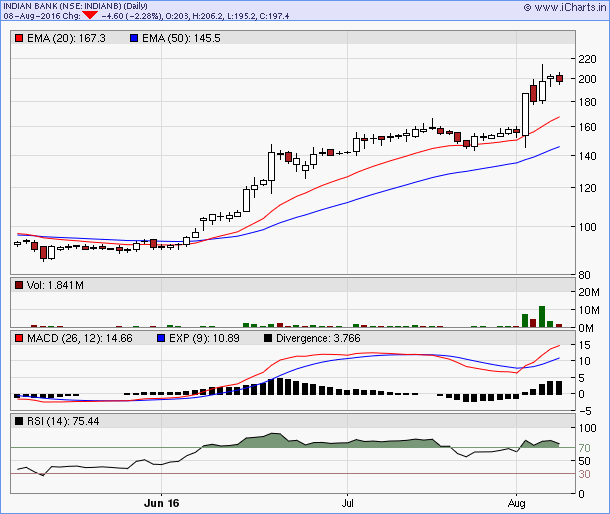610x514 pixels.
Task: Click the blue EMA (50) legend swatch
Action: point(134,38)
